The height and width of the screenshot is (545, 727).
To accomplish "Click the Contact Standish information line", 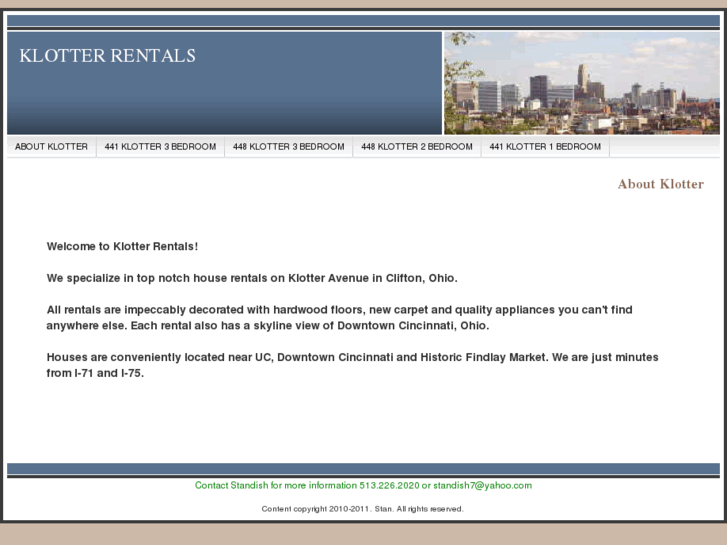I will (363, 486).
